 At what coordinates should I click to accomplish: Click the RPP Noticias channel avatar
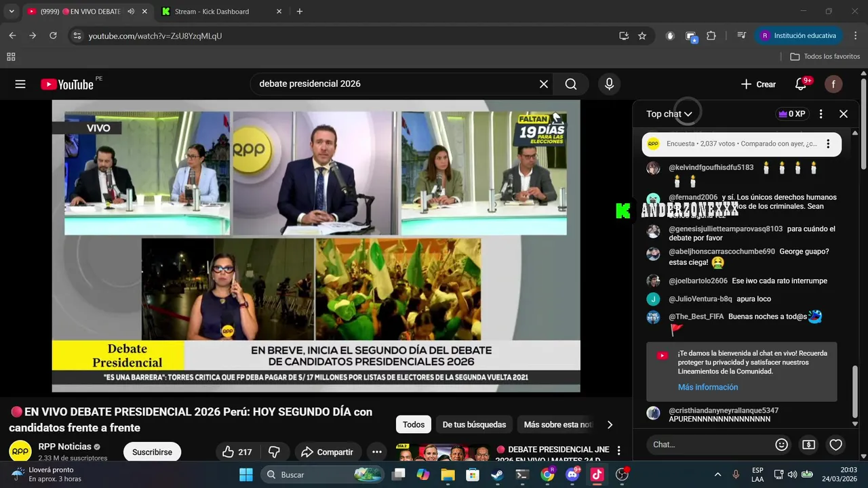tap(20, 451)
